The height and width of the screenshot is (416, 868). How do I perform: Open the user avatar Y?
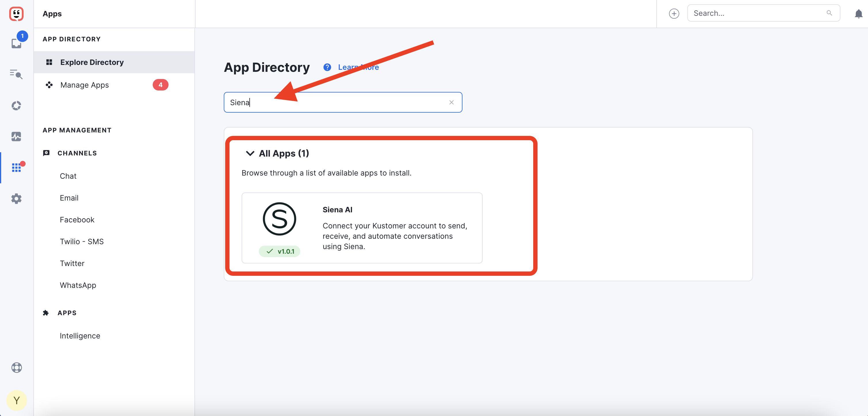(16, 400)
